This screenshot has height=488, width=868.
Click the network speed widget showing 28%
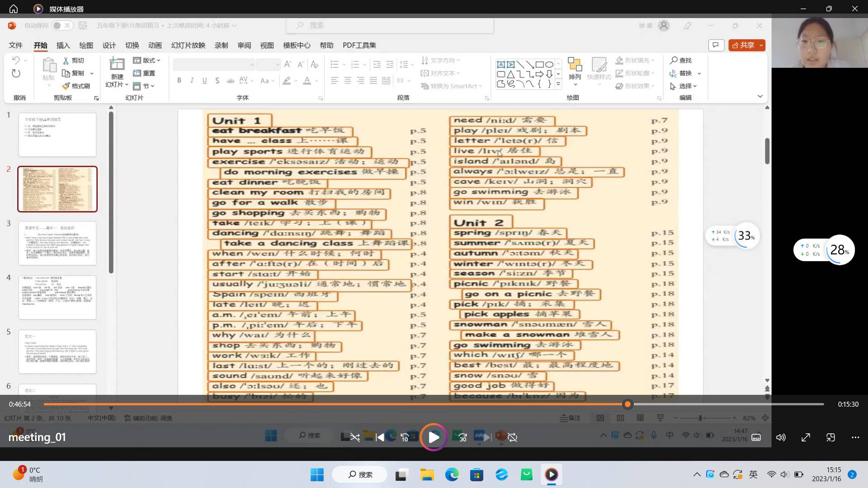[x=824, y=250]
